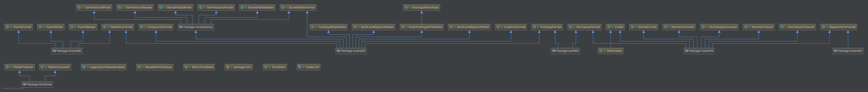Click the SegmentInfoFormat node
The width and height of the screenshot is (868, 92).
coord(839,27)
